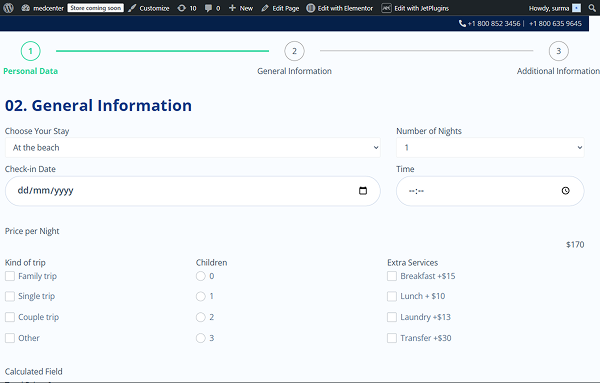This screenshot has height=383, width=600.
Task: Open the clock time picker icon
Action: click(566, 191)
